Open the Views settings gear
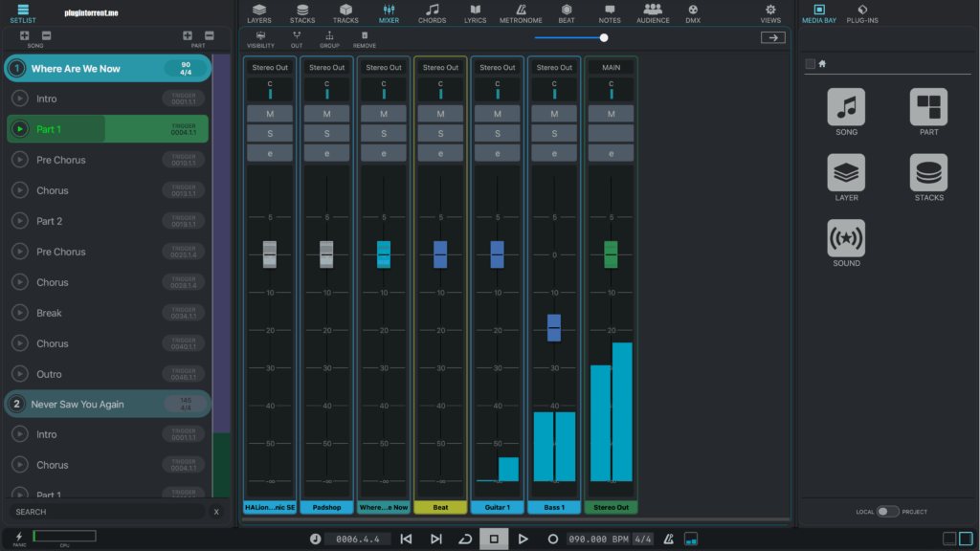 [x=770, y=13]
